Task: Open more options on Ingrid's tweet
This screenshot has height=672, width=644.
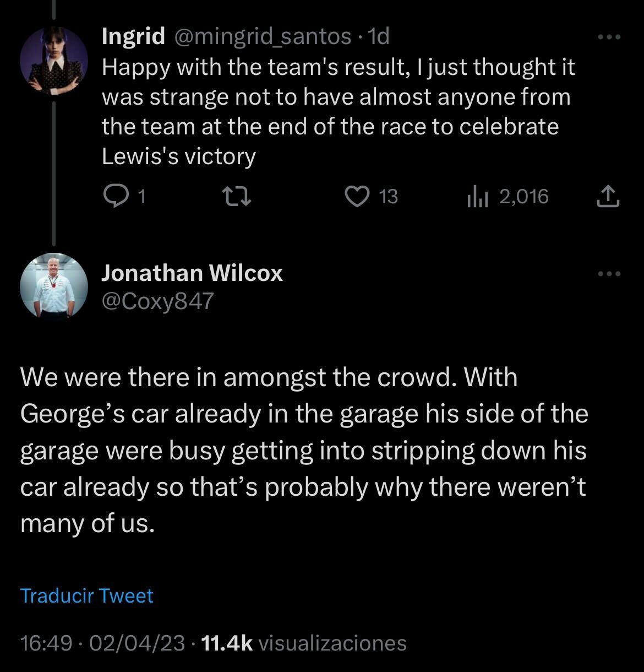Action: coord(609,37)
